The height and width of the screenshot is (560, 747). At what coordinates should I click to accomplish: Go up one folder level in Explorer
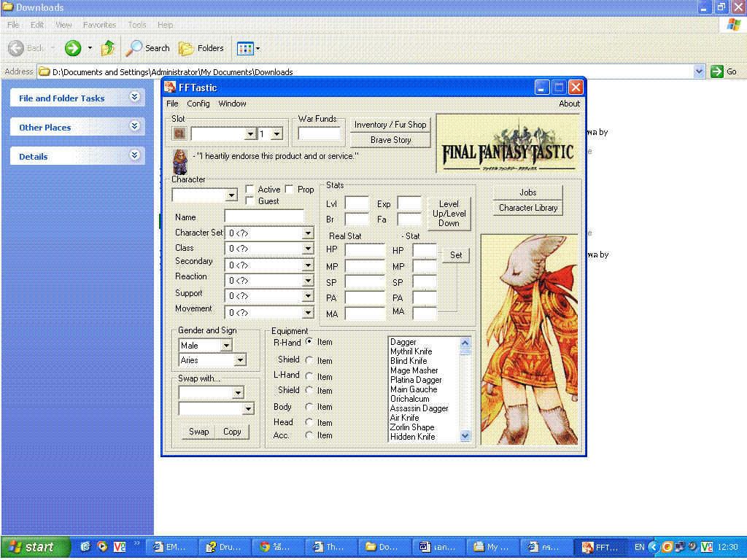108,48
